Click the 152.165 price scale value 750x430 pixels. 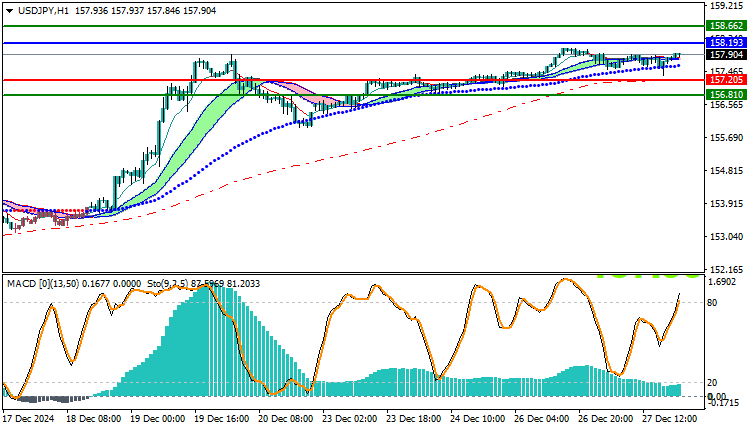(727, 270)
